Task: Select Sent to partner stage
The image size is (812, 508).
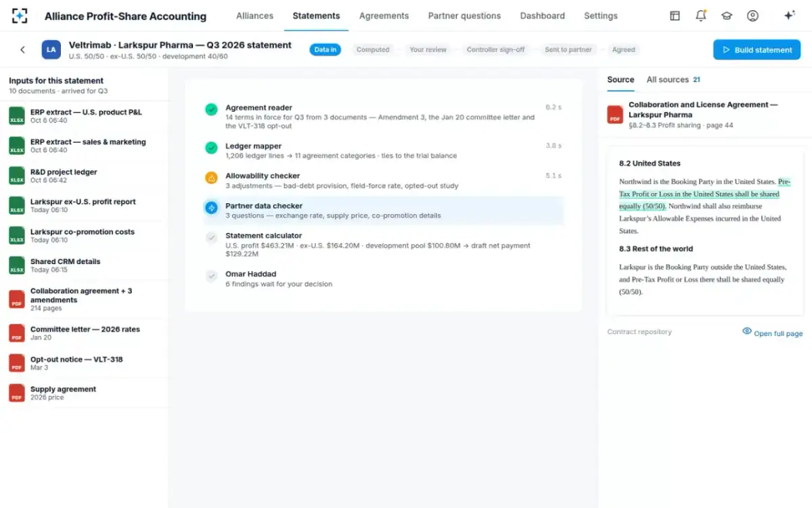Action: 568,49
